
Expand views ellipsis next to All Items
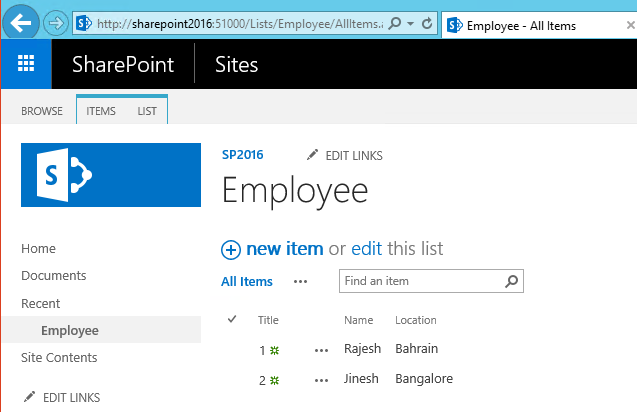[x=300, y=282]
